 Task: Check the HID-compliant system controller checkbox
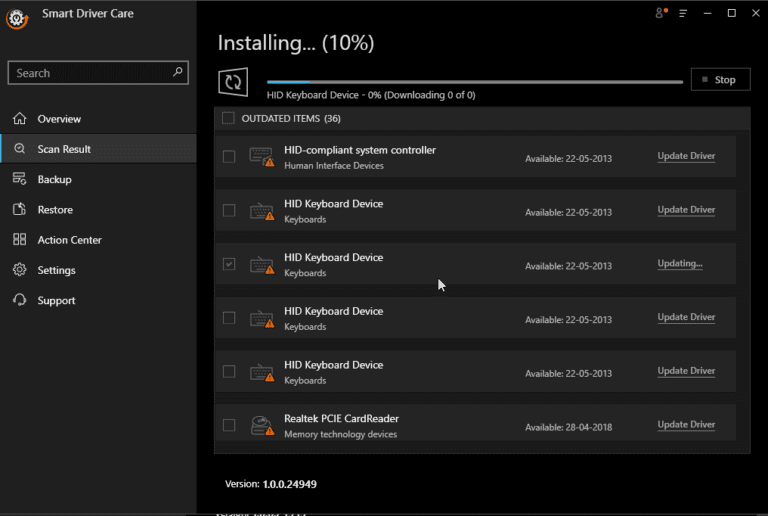click(229, 157)
